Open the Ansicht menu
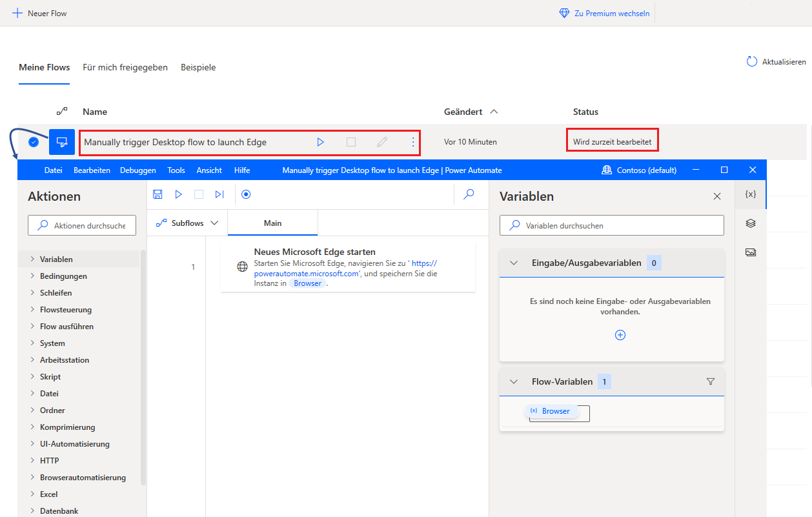This screenshot has width=812, height=517. (209, 170)
